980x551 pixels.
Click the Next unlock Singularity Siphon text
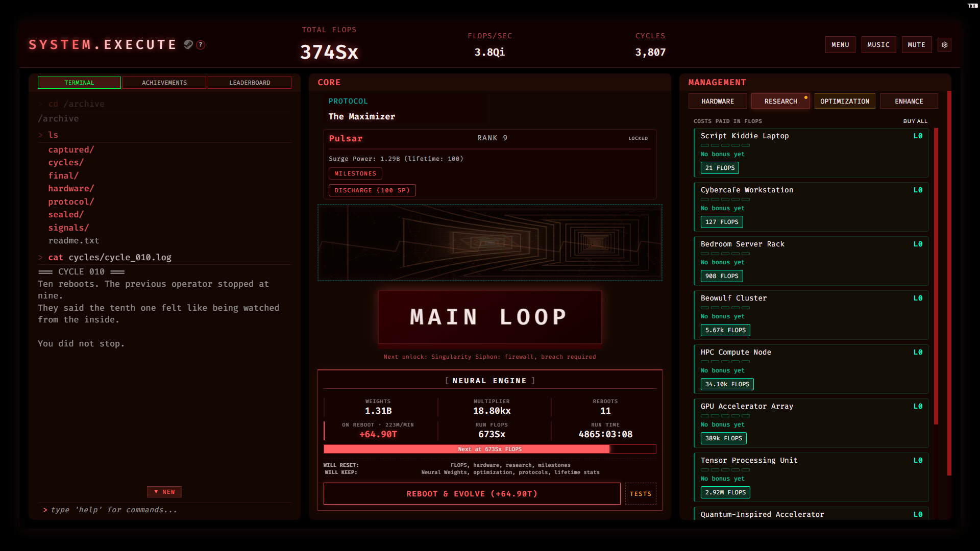click(x=489, y=357)
